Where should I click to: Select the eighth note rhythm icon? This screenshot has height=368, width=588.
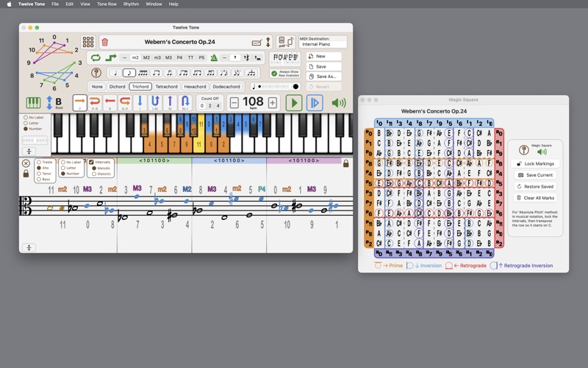click(x=129, y=72)
